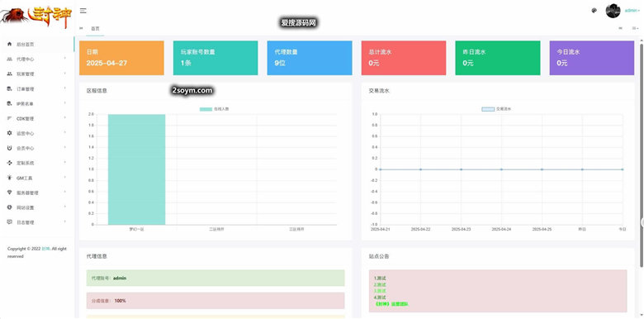
Task: Expand the 服务器管理 chevron
Action: (65, 193)
